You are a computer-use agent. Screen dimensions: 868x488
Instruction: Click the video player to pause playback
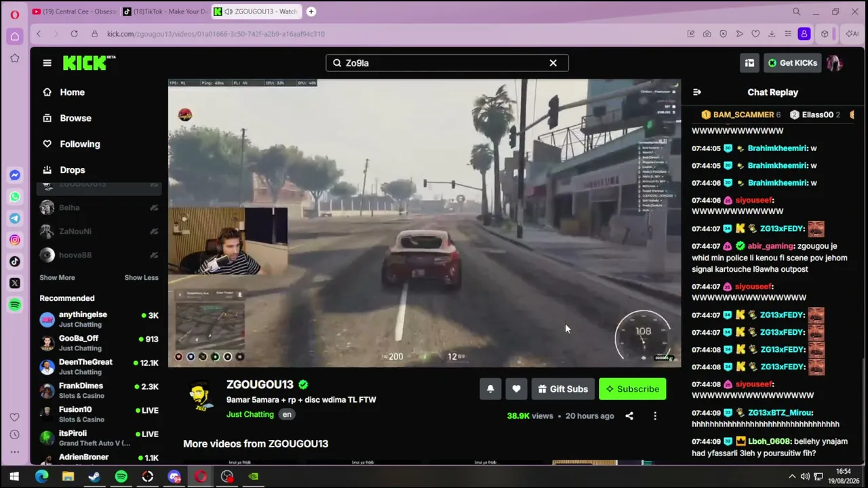point(425,223)
